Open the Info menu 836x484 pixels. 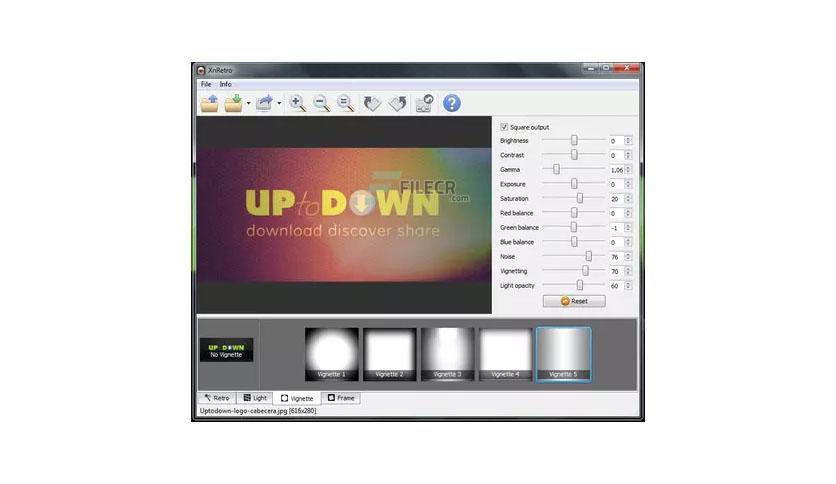click(226, 84)
